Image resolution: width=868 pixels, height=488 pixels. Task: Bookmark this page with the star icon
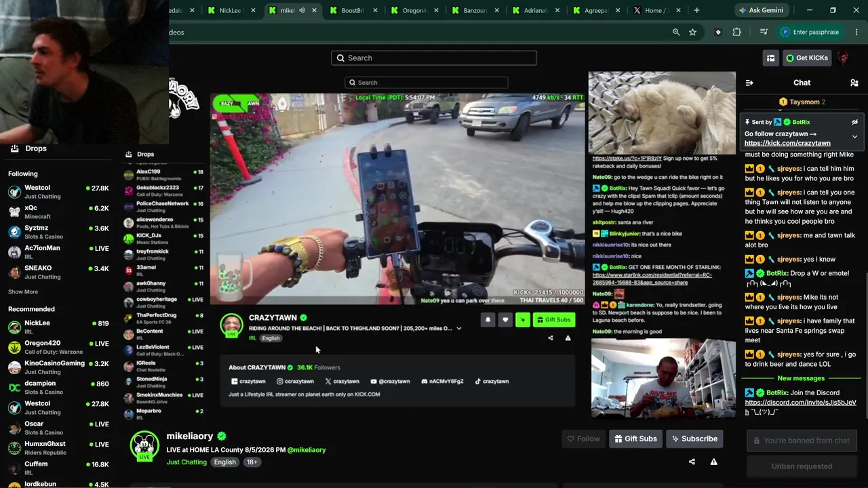click(x=692, y=32)
